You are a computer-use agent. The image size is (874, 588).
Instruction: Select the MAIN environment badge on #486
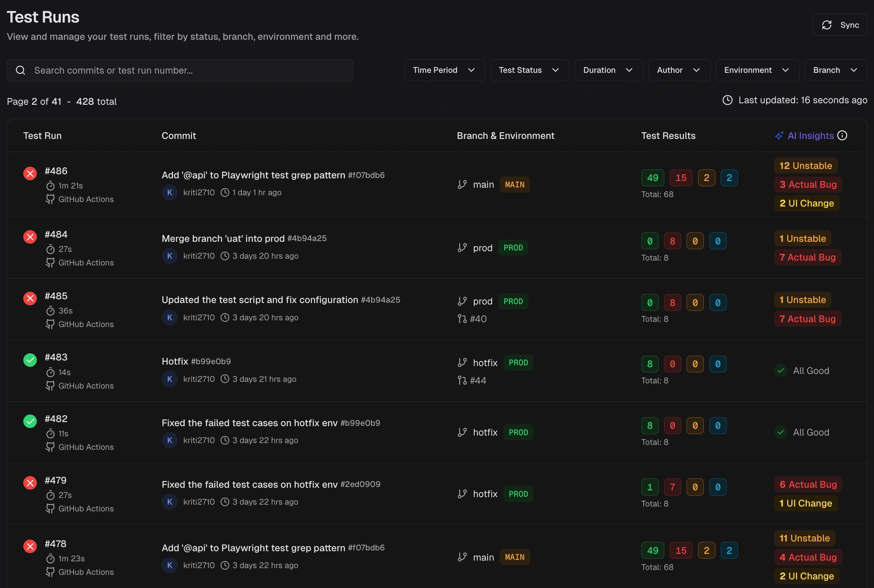(514, 184)
